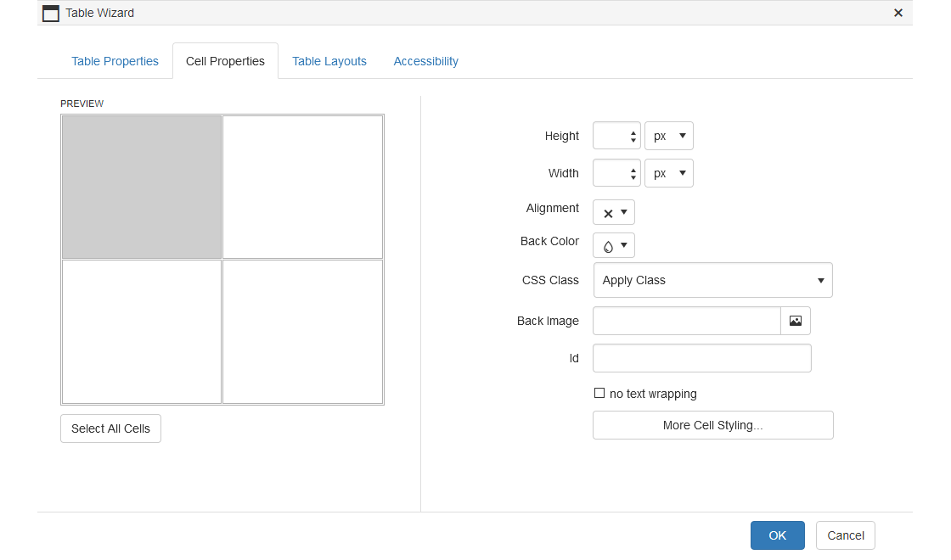Confirm with the OK button

778,535
